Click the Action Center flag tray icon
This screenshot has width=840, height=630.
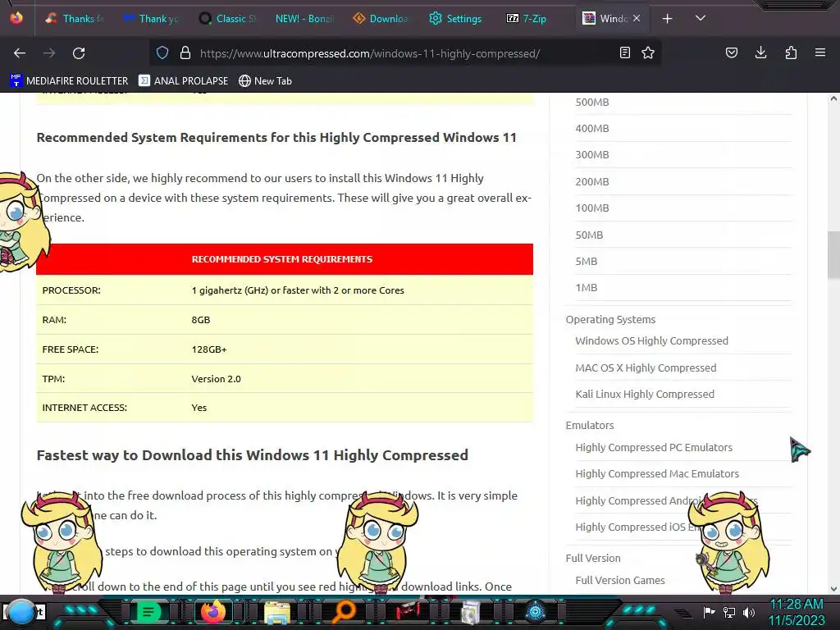pyautogui.click(x=710, y=612)
